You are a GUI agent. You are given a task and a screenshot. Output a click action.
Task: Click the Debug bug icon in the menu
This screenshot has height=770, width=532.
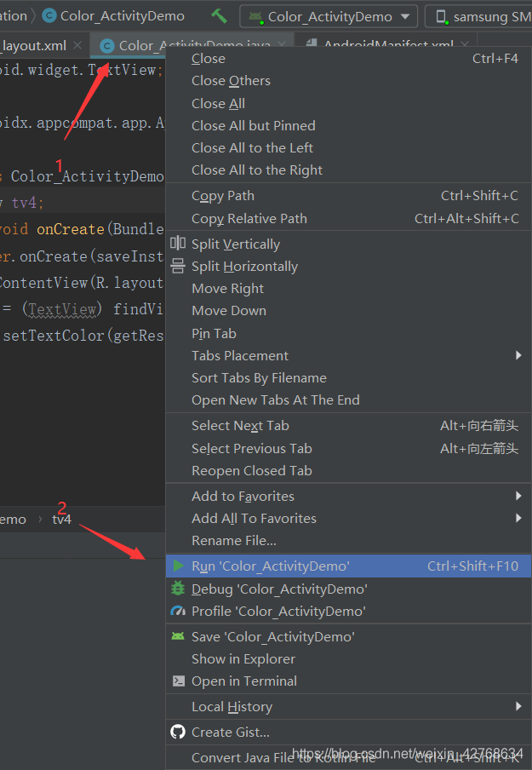(x=178, y=589)
